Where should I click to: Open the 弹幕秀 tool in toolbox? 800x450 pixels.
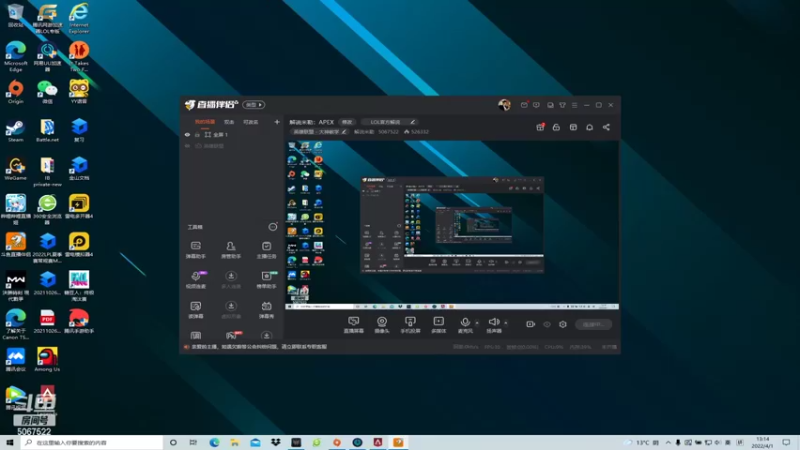(x=266, y=309)
